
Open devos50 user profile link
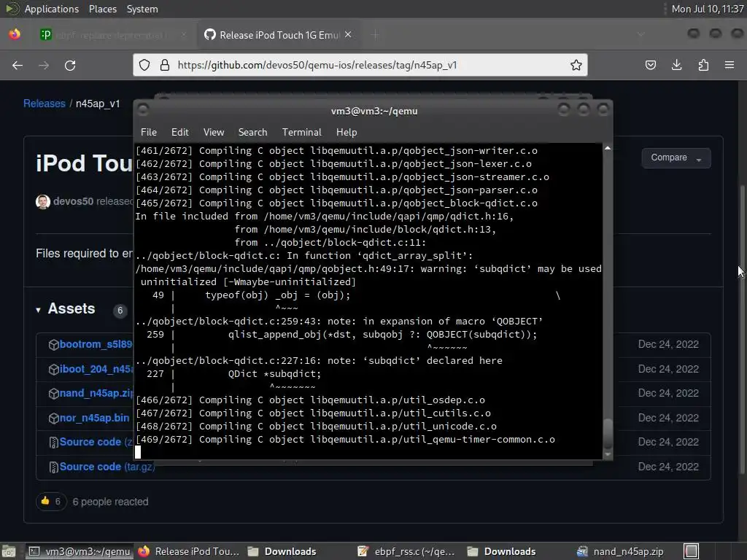(74, 201)
